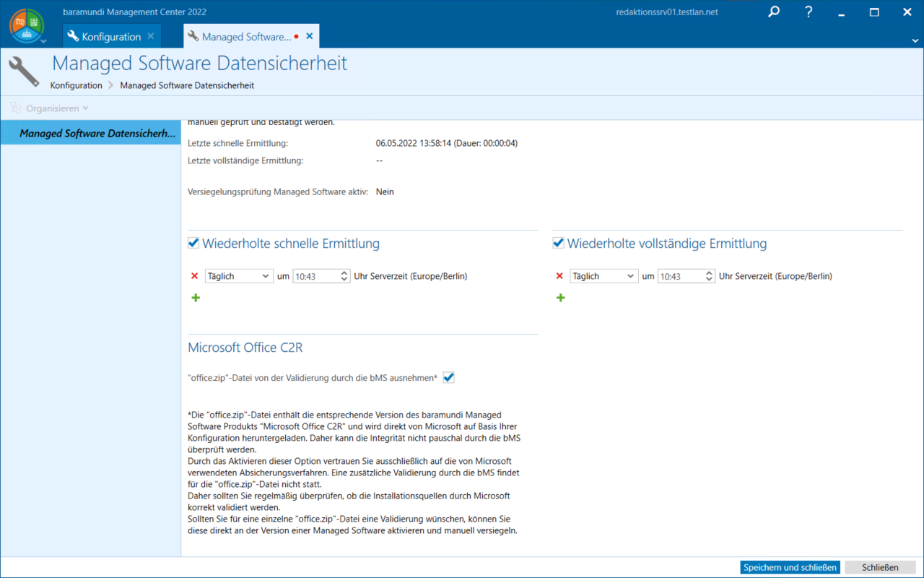Add a schedule under vollständige Ermittlung with green plus
Image resolution: width=924 pixels, height=578 pixels.
click(561, 298)
